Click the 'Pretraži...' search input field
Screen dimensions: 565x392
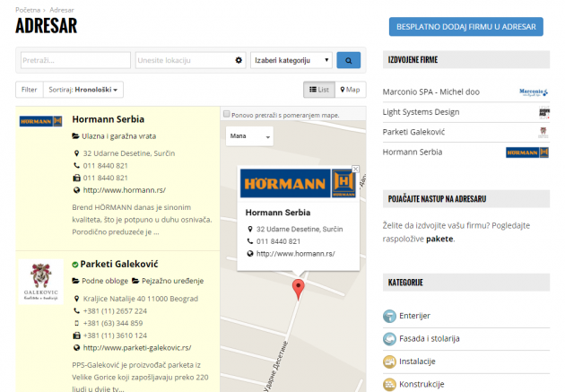75,60
